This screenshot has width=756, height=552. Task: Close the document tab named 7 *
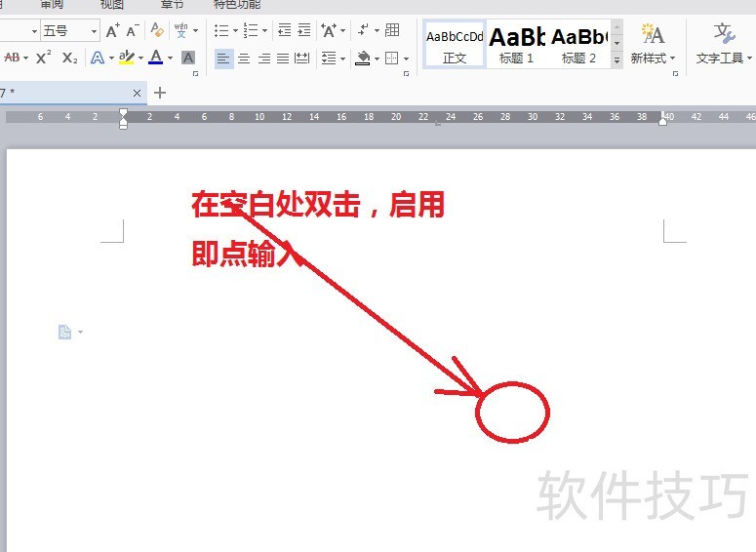pyautogui.click(x=137, y=93)
